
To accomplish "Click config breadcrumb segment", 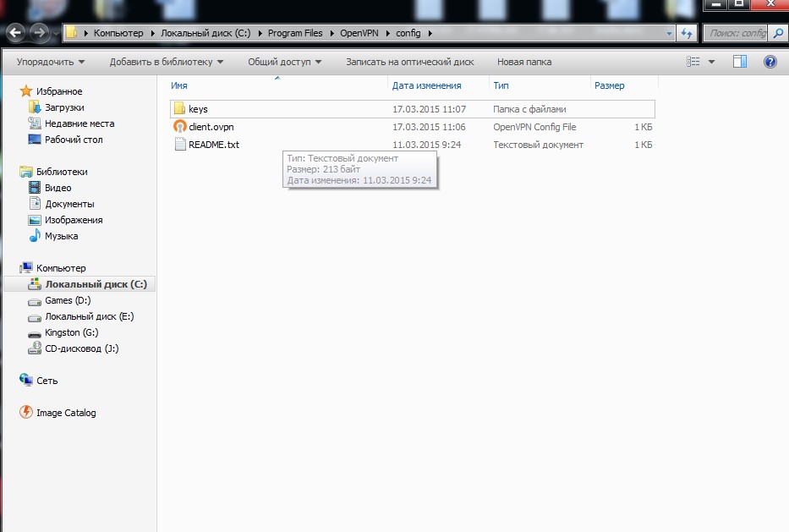I will click(x=408, y=33).
